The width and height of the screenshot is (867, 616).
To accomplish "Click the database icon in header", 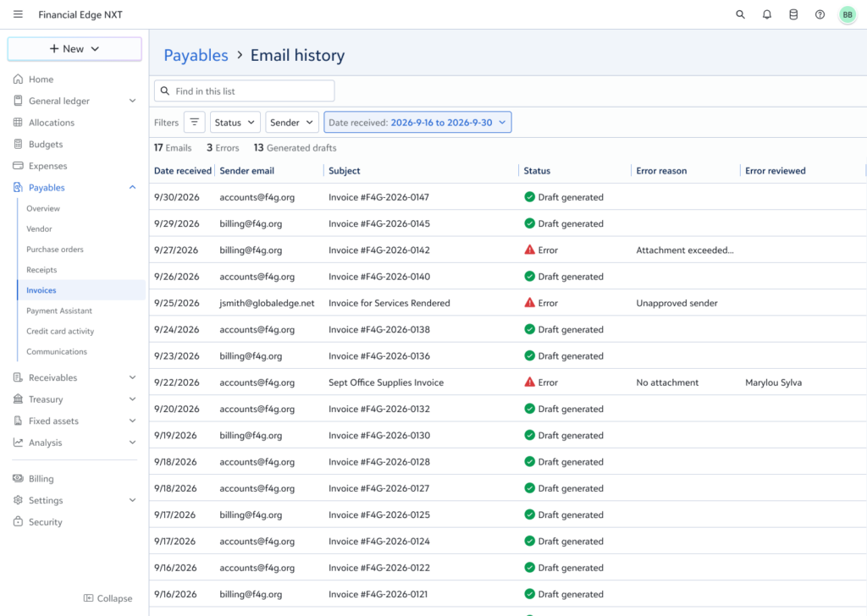I will 793,14.
